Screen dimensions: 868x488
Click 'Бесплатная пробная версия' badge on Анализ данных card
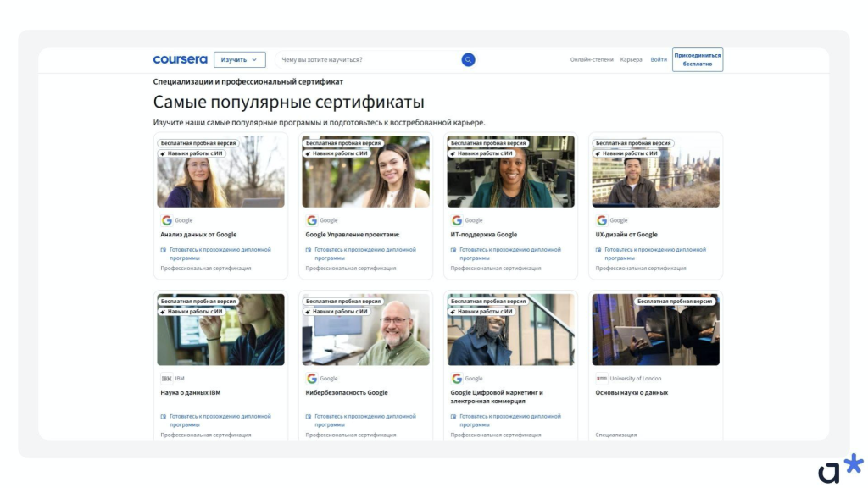point(198,143)
